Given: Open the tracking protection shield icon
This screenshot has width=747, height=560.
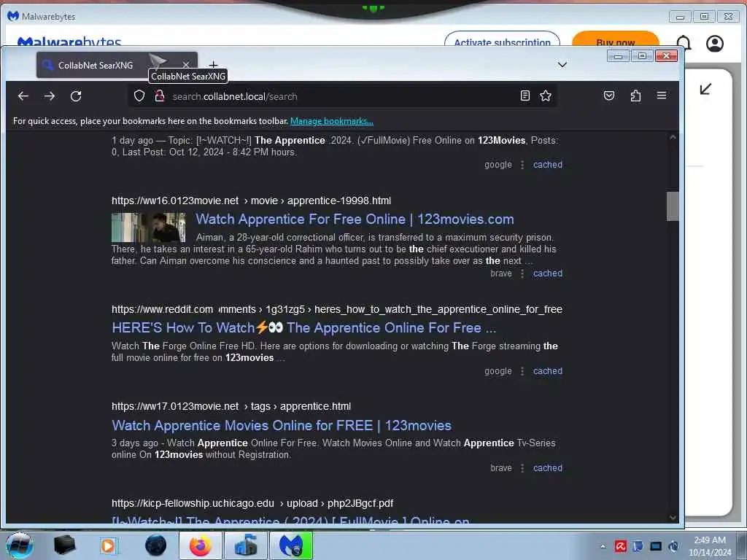Looking at the screenshot, I should click(x=139, y=96).
